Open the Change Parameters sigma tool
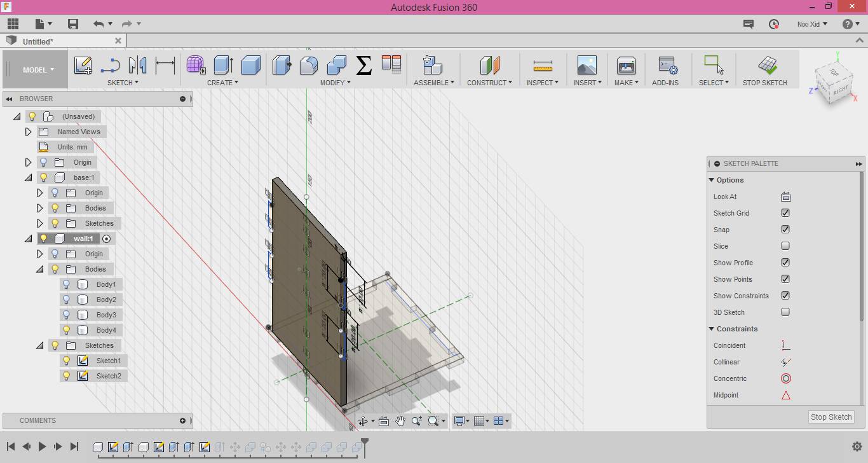 364,65
